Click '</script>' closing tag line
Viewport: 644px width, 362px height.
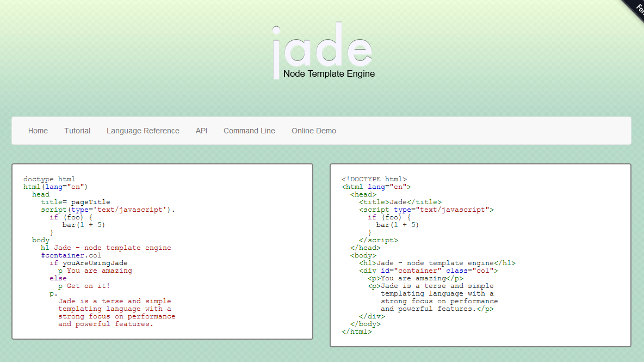(378, 241)
